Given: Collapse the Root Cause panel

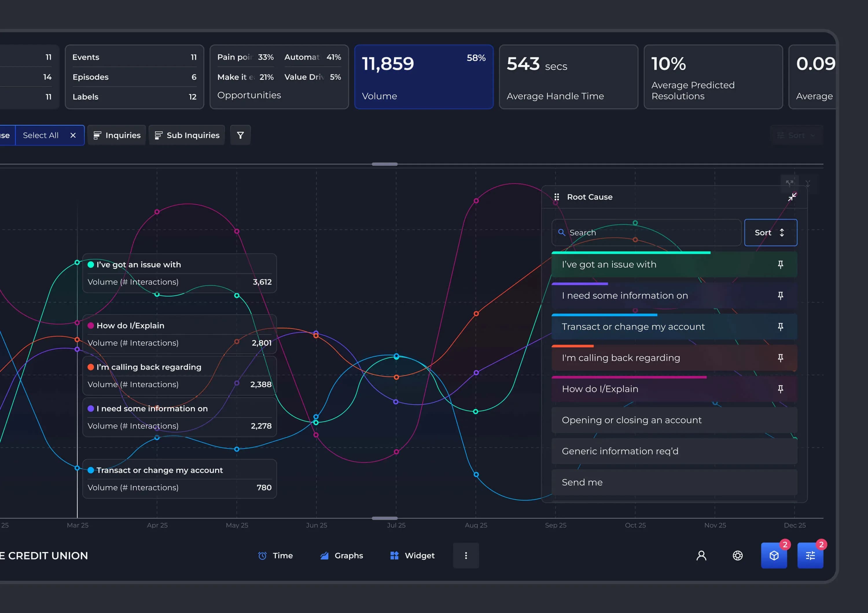Looking at the screenshot, I should [x=792, y=197].
